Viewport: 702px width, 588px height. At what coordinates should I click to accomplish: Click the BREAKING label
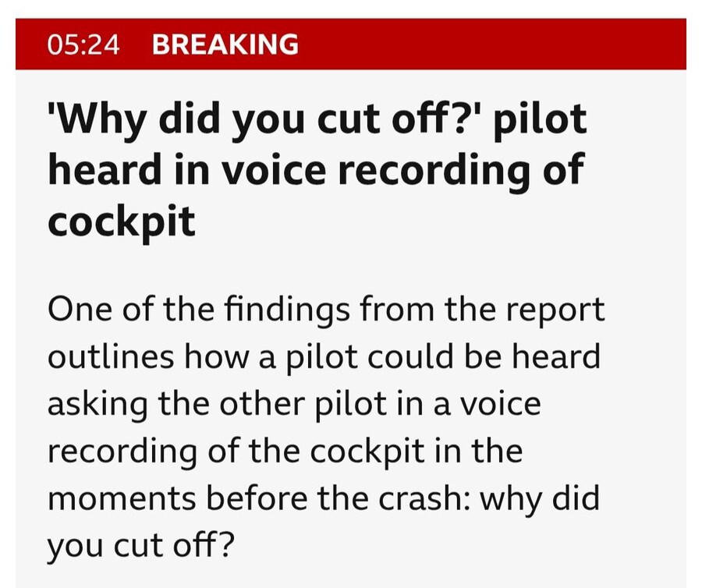[225, 44]
